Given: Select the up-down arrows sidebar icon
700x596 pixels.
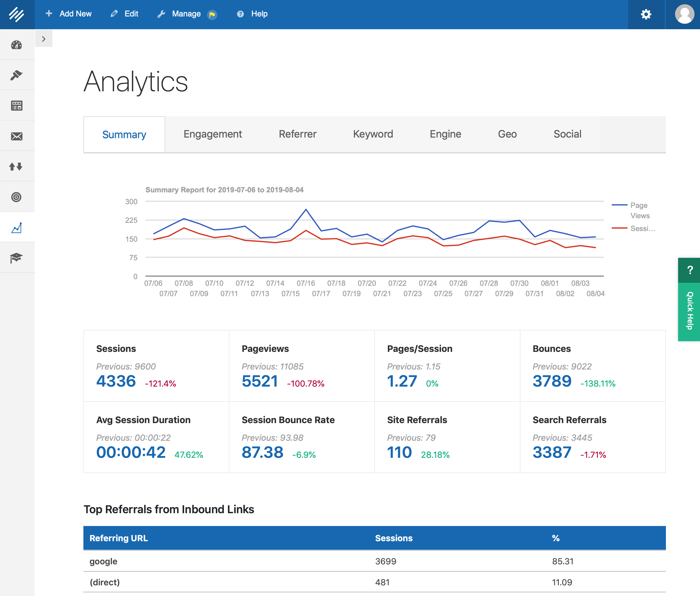Looking at the screenshot, I should [16, 167].
